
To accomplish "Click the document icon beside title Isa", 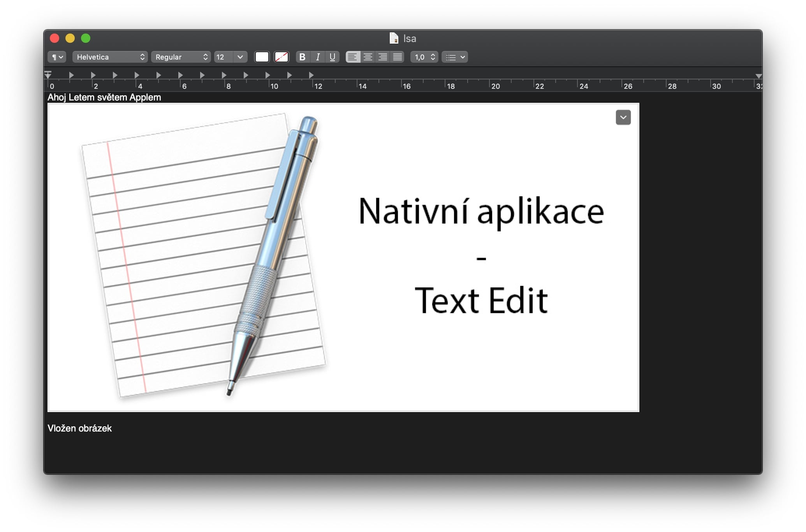I will (394, 38).
